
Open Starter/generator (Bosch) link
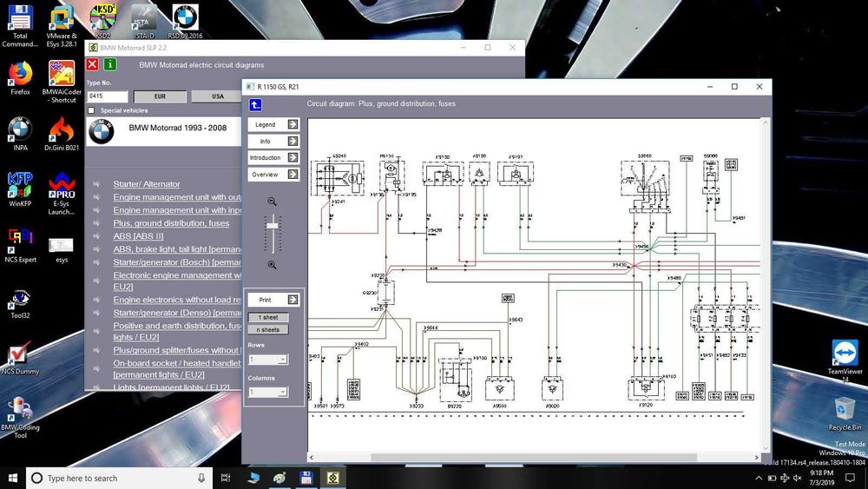pyautogui.click(x=177, y=262)
